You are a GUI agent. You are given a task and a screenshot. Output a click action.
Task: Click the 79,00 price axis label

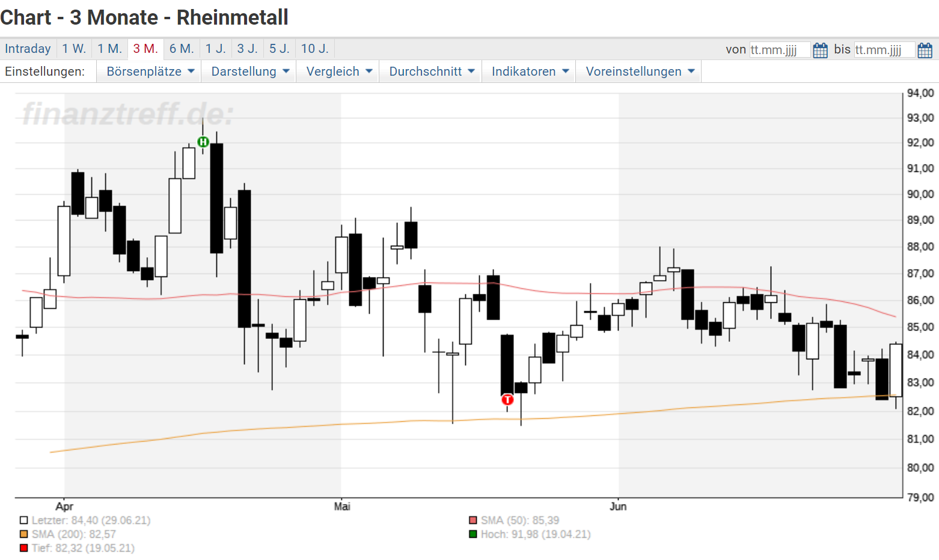tap(920, 498)
